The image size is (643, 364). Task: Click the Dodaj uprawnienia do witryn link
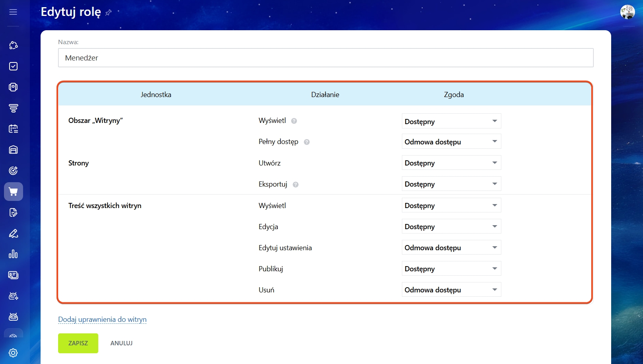[x=102, y=319]
